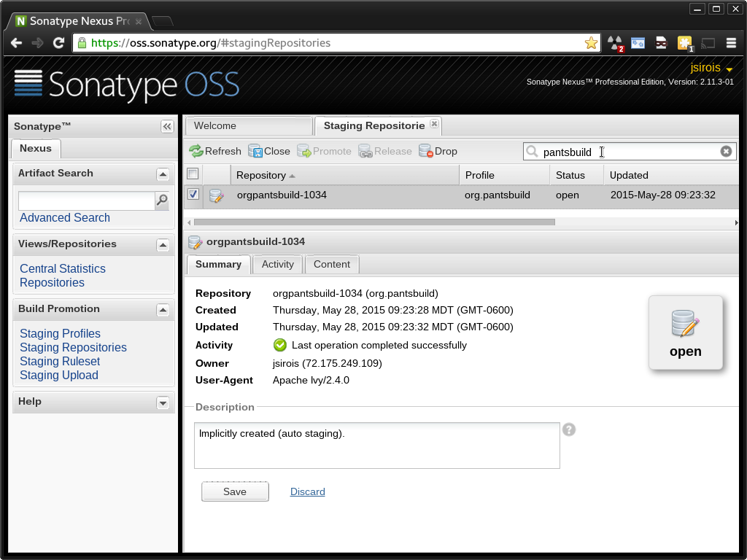Click the Promote toolbar button
747x560 pixels.
[x=324, y=152]
